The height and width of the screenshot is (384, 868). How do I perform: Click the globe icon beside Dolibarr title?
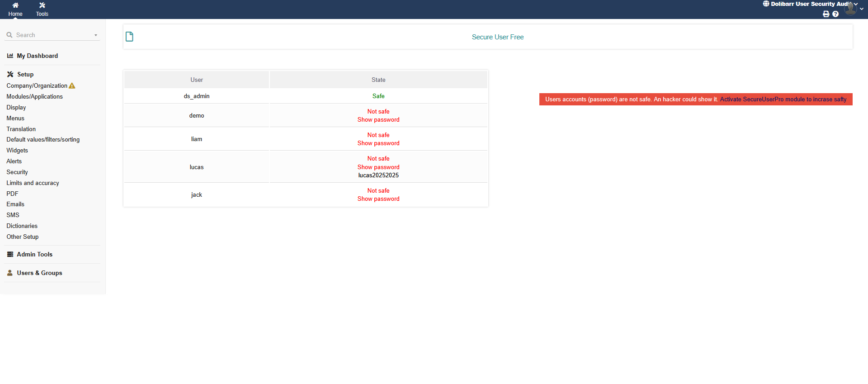[x=766, y=4]
